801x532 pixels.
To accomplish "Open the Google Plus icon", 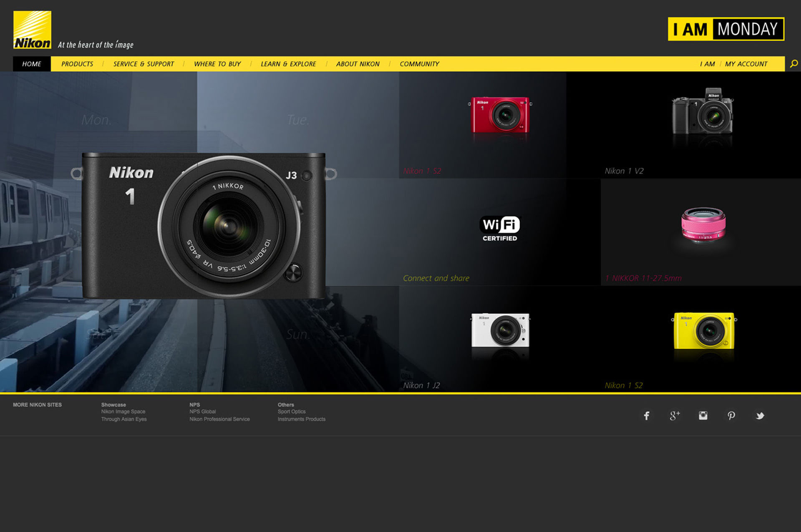I will (x=675, y=416).
